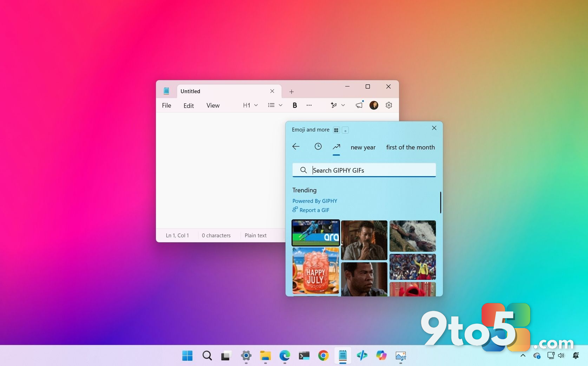Open Microsoft Edge from taskbar

click(285, 356)
